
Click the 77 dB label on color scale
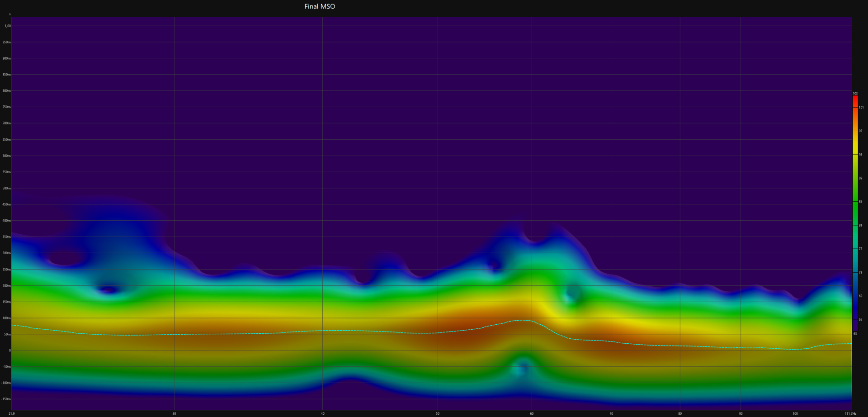(x=860, y=249)
